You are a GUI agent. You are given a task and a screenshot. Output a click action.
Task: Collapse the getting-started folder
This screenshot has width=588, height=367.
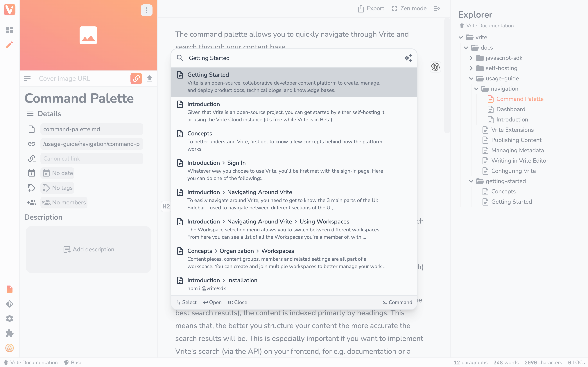(471, 181)
